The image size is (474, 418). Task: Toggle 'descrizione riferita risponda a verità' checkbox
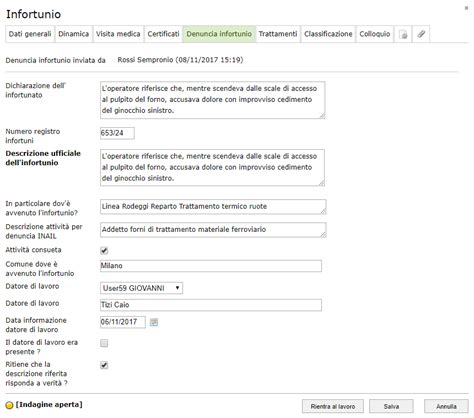pyautogui.click(x=104, y=365)
